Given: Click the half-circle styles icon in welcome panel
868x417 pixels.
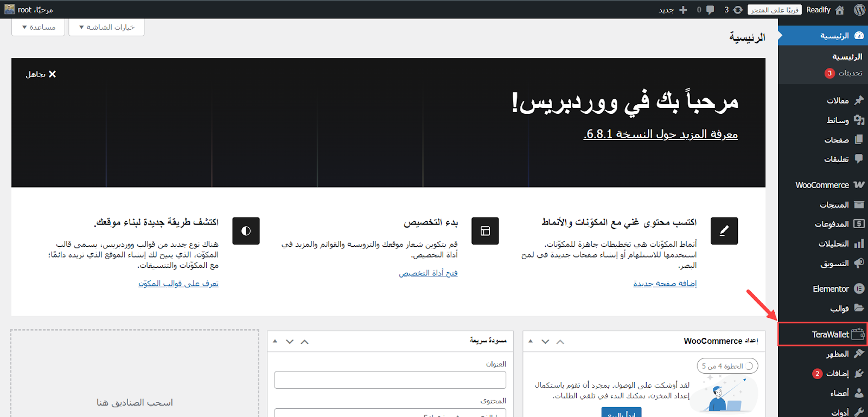Looking at the screenshot, I should coord(246,231).
